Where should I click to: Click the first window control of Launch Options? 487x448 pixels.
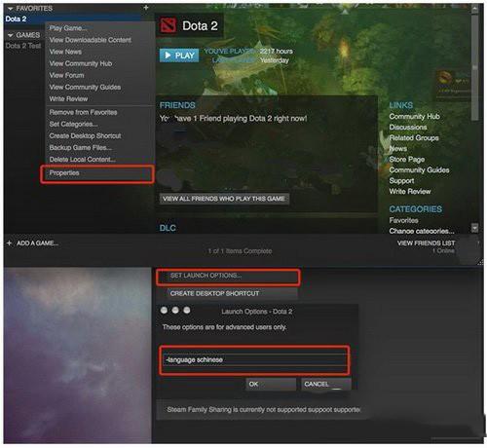pyautogui.click(x=164, y=311)
